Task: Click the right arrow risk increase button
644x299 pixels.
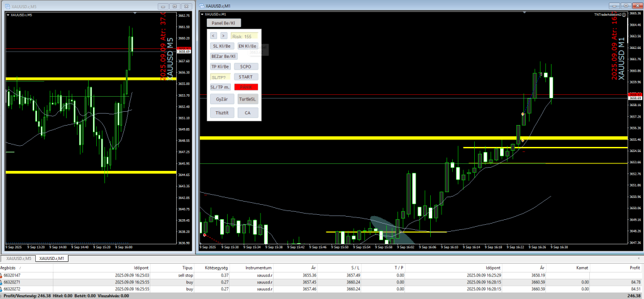Action: tap(223, 36)
